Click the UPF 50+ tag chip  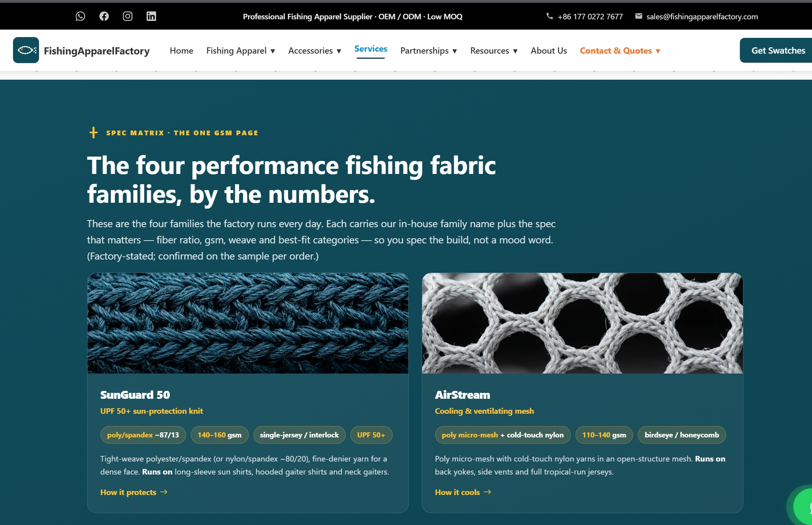(x=371, y=435)
